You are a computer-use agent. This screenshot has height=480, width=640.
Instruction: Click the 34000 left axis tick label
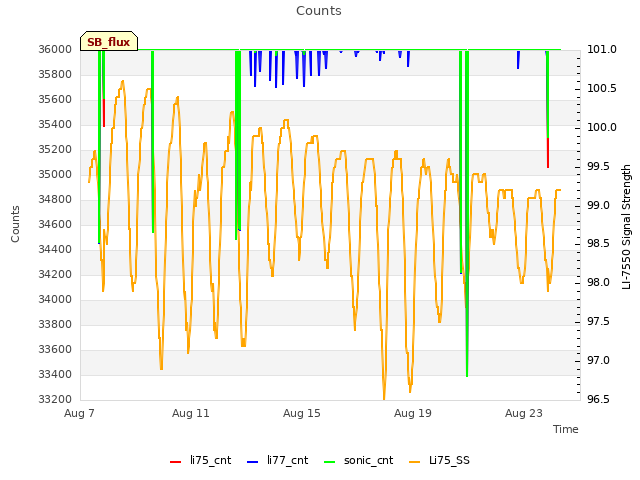click(x=55, y=299)
